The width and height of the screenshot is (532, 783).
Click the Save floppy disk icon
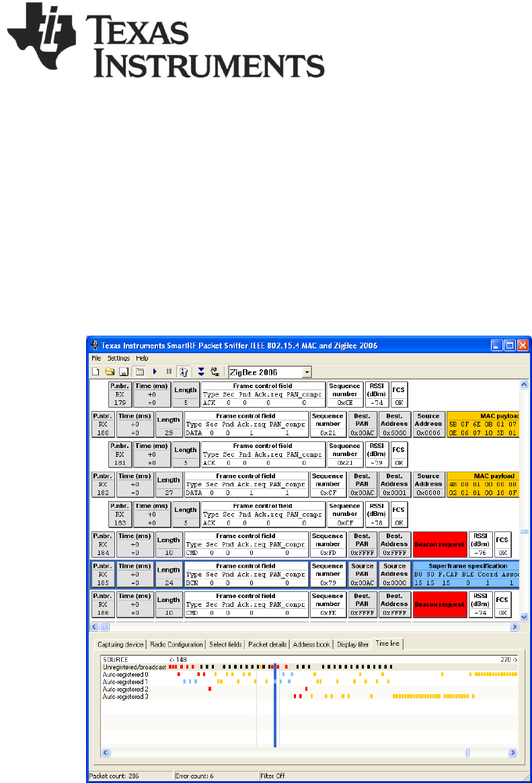(x=124, y=372)
